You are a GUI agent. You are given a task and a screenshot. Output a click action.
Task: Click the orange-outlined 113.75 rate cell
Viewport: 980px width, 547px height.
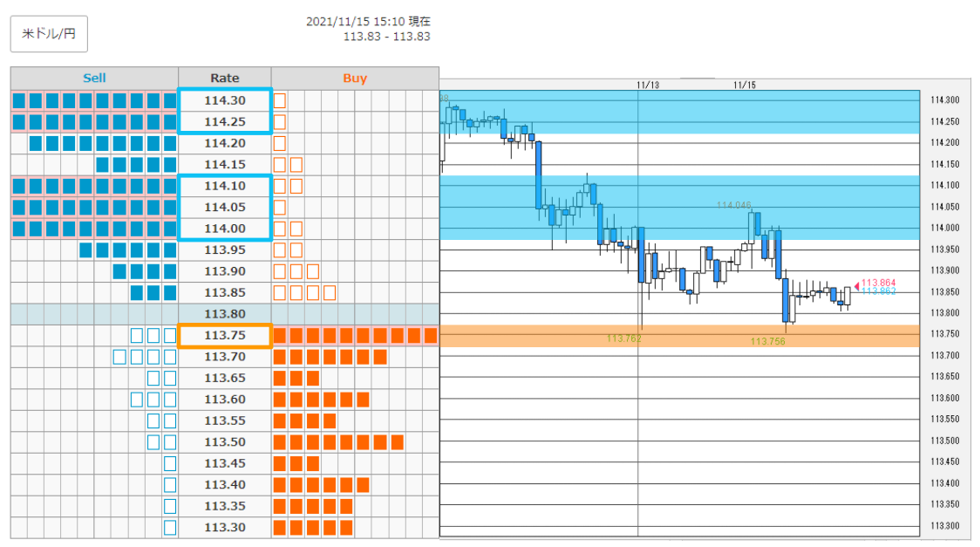225,336
